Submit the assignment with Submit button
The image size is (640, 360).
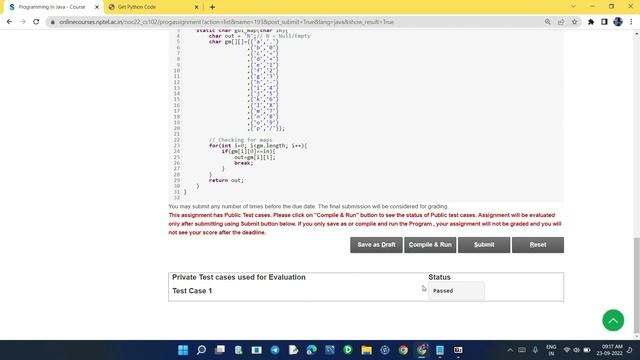coord(484,245)
